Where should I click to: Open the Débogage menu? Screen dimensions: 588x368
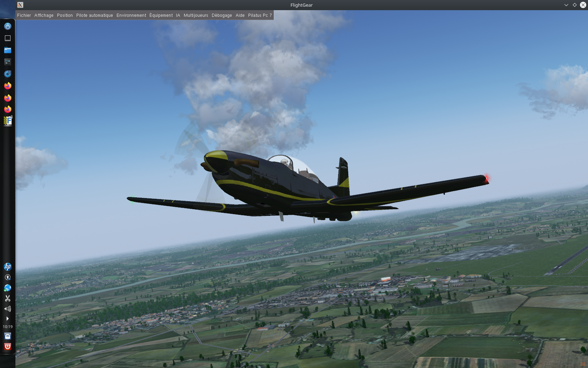click(222, 15)
